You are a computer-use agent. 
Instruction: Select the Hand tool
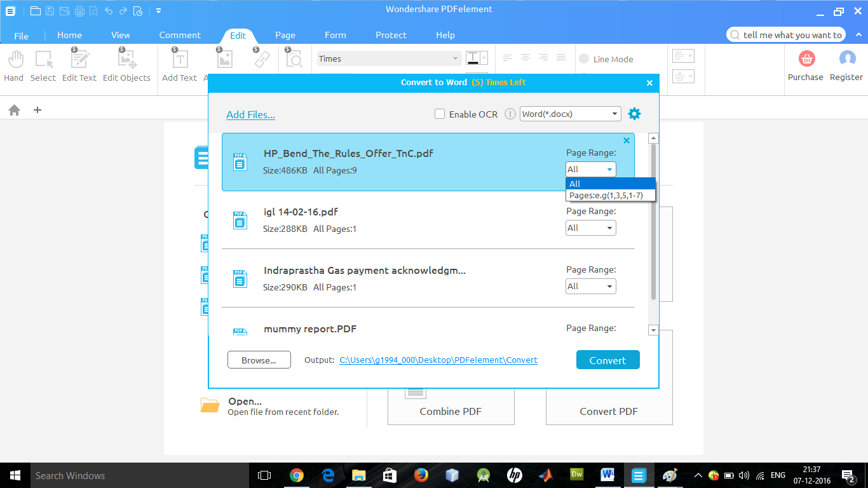pyautogui.click(x=14, y=66)
